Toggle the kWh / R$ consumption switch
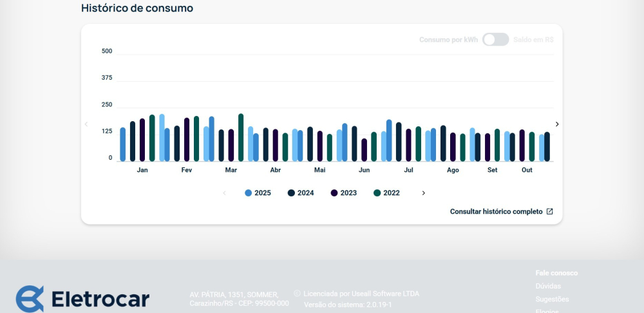 pos(495,40)
